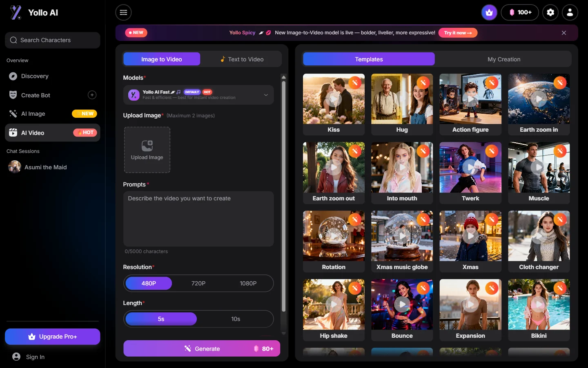Click Sign In link
The height and width of the screenshot is (368, 588).
(35, 357)
